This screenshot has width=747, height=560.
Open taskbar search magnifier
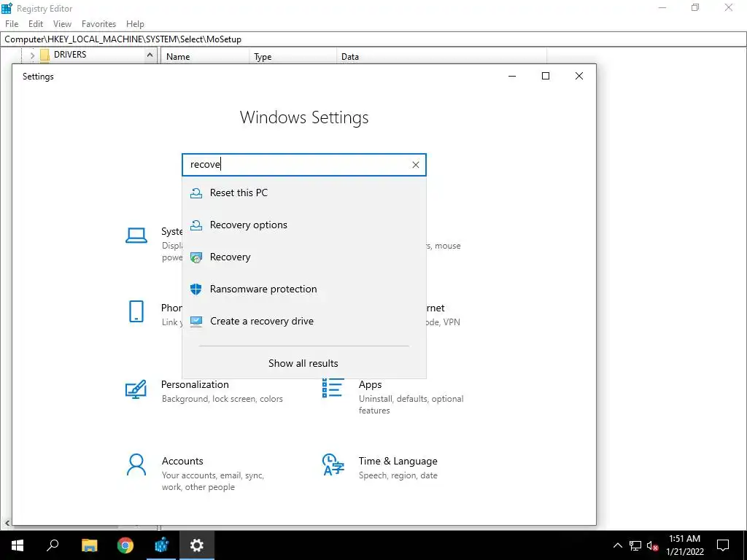coord(53,545)
